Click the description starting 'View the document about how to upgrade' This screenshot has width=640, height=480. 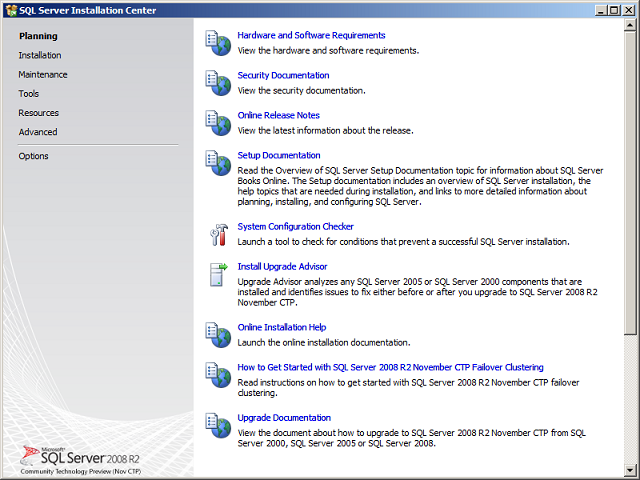[411, 438]
